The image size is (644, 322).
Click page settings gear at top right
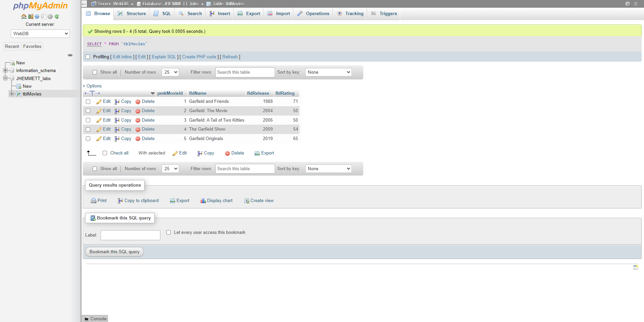(x=628, y=4)
